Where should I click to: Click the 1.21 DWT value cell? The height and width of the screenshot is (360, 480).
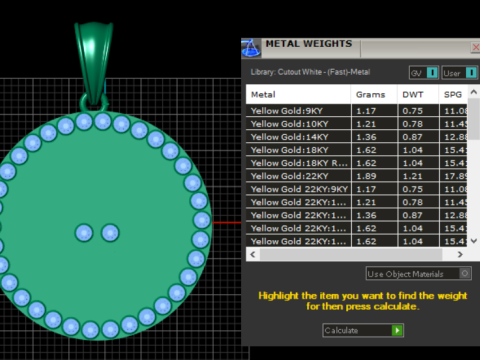click(x=418, y=176)
